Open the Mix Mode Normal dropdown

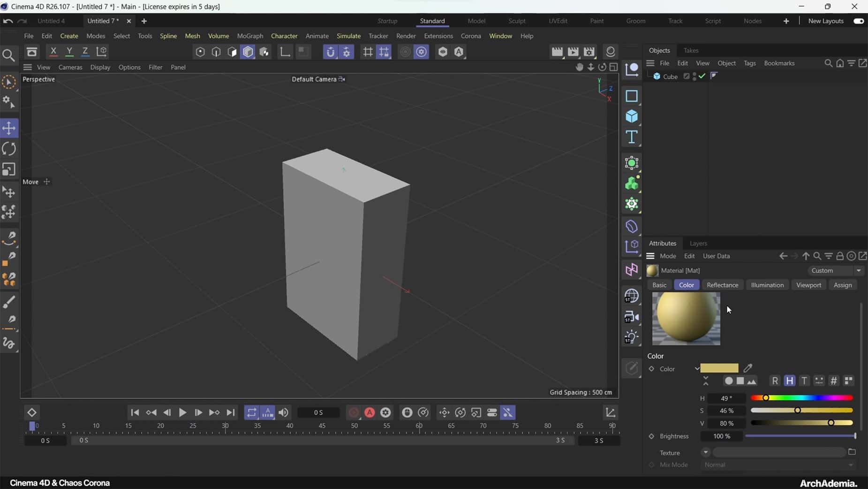778,465
